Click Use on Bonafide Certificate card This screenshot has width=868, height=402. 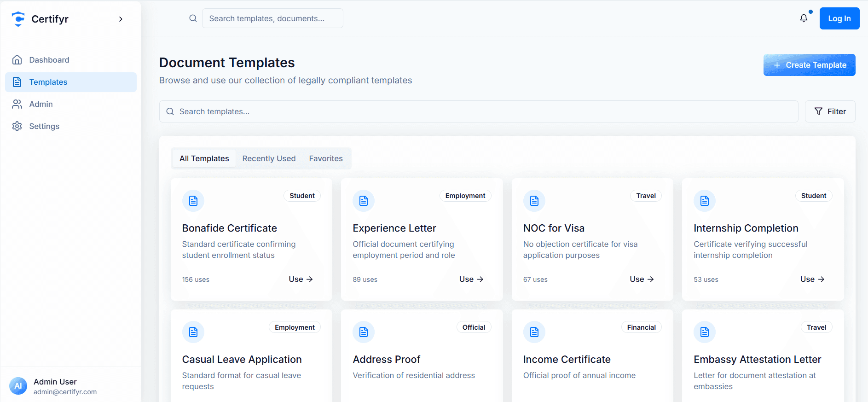coord(301,279)
